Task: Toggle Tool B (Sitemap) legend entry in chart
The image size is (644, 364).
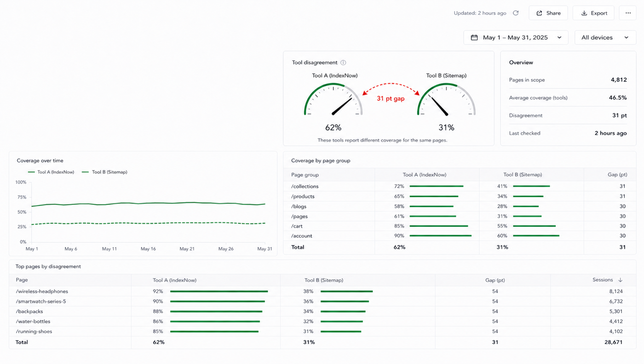Action: click(104, 172)
